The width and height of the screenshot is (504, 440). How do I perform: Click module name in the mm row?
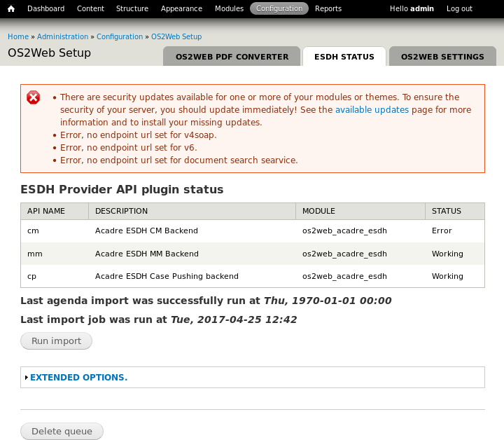[344, 254]
